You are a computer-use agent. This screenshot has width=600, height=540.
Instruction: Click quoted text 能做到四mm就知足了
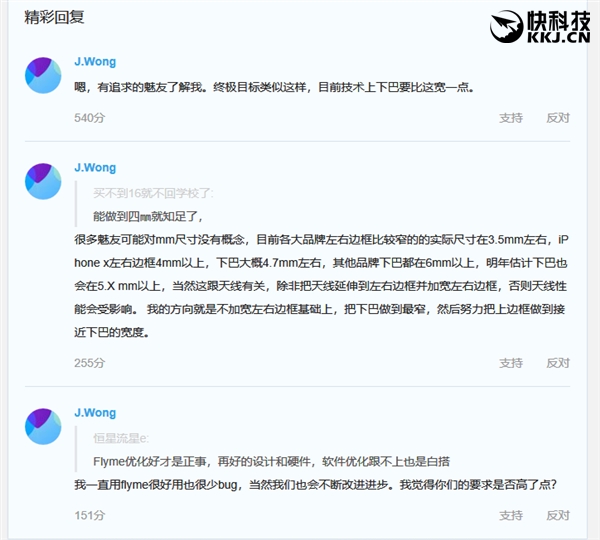(x=148, y=217)
